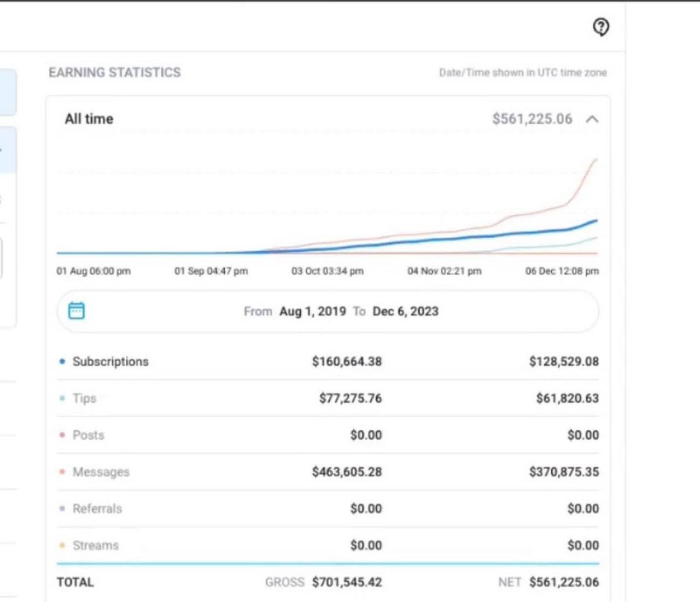This screenshot has width=700, height=602.
Task: Collapse the All time earnings chevron
Action: 592,119
